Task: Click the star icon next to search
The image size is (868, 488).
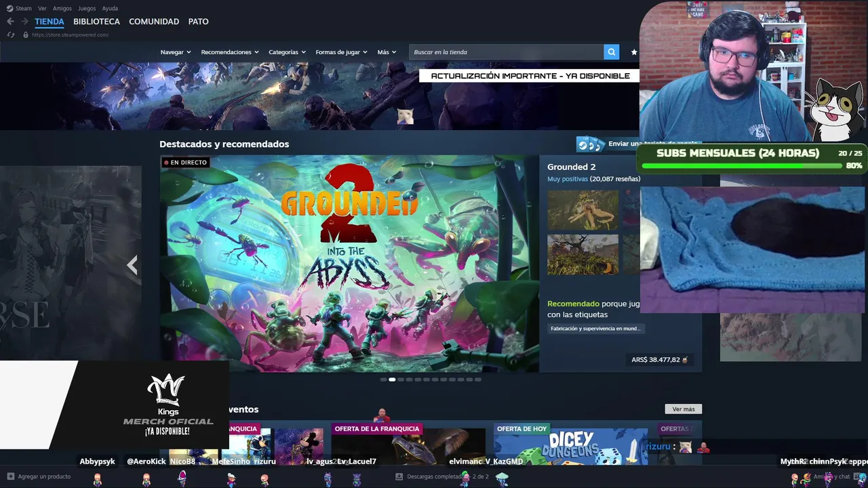Action: click(634, 52)
